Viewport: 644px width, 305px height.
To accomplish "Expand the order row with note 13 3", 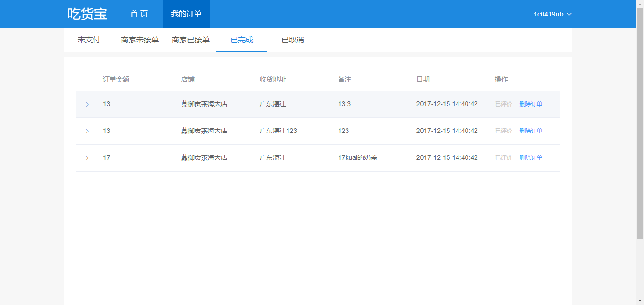I will point(87,104).
